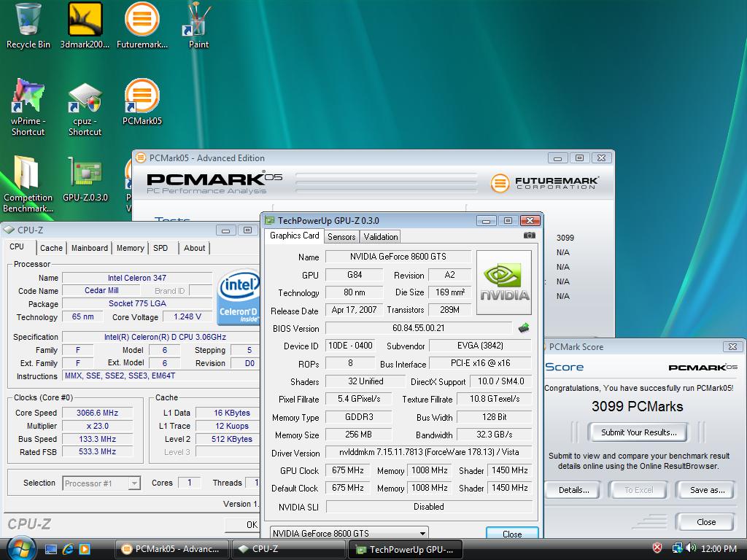
Task: Launch Paint from the desktop
Action: 198,26
